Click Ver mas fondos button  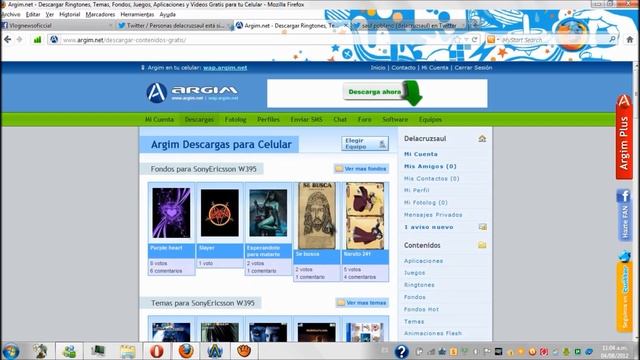pos(361,169)
